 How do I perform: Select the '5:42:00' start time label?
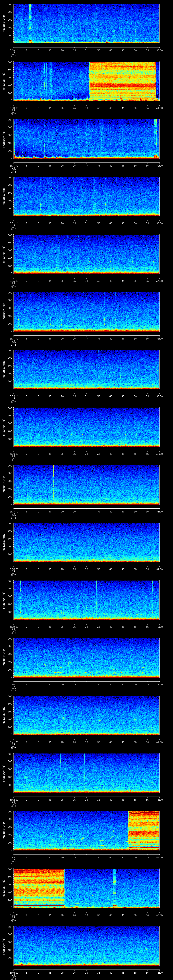tap(14, 800)
